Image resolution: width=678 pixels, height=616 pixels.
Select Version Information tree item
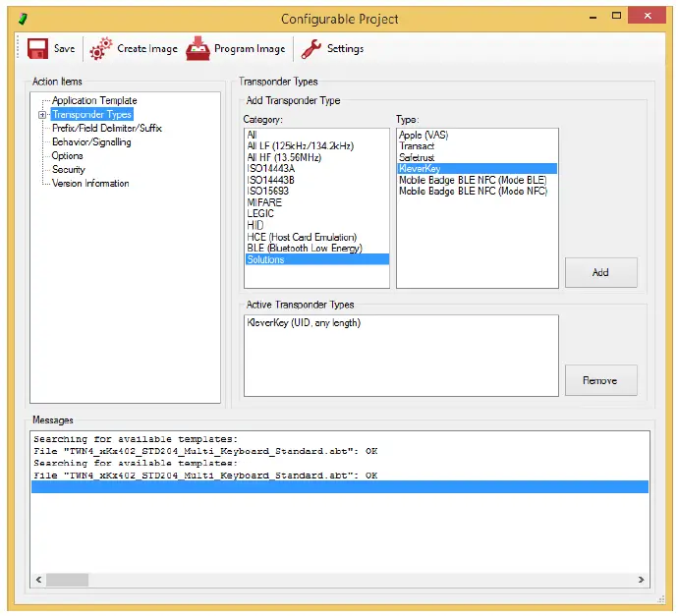click(x=90, y=183)
